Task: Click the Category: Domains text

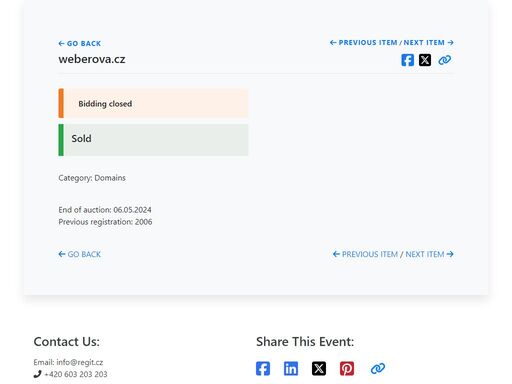Action: (x=92, y=178)
